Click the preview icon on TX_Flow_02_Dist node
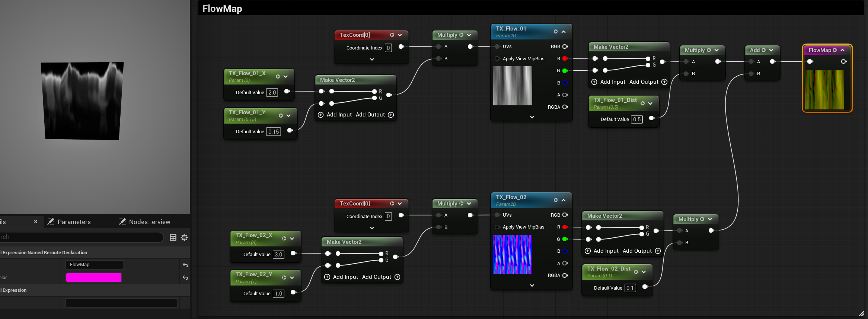The image size is (868, 319). coord(636,272)
